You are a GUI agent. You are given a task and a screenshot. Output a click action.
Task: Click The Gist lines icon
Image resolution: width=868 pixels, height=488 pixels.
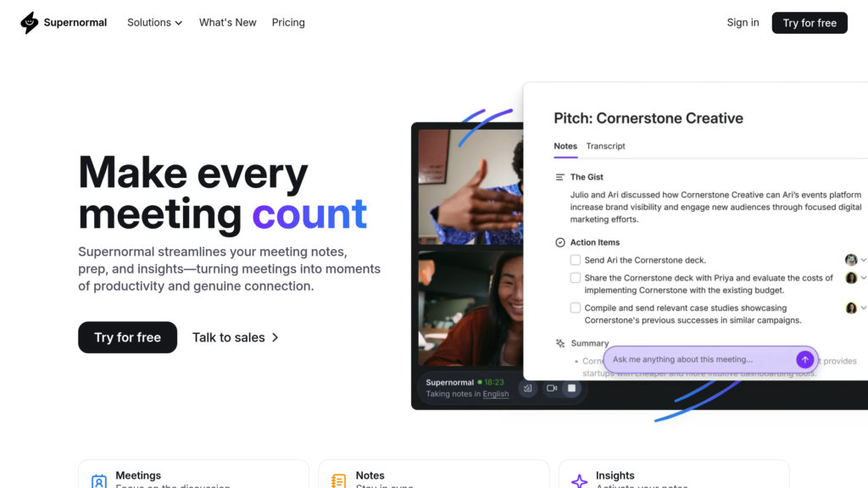[559, 177]
